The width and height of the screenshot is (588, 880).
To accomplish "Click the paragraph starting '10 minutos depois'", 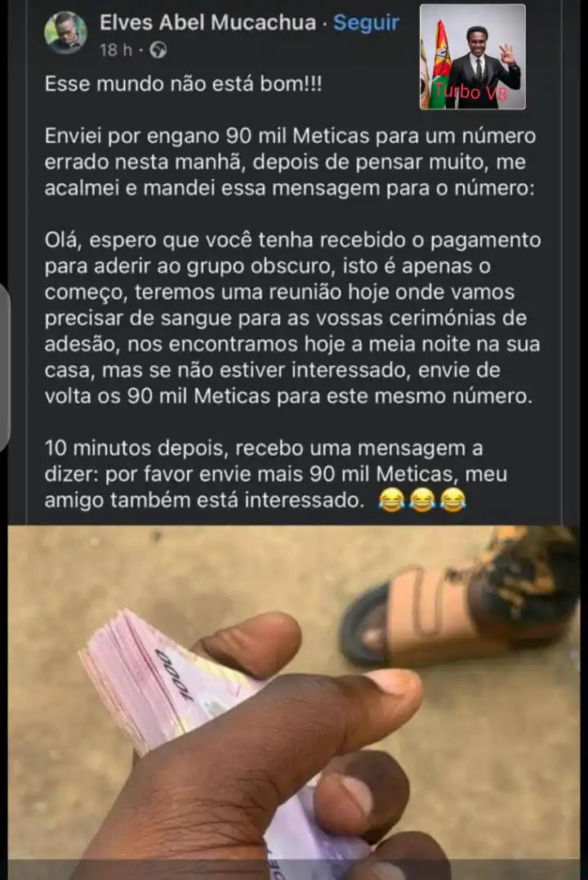I will click(x=276, y=474).
